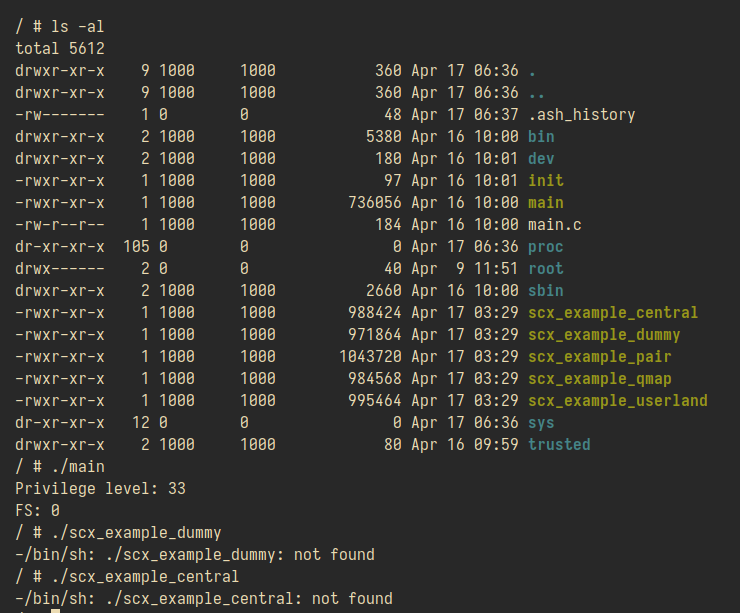Image resolution: width=740 pixels, height=613 pixels.
Task: Click the proc directory name
Action: click(546, 247)
